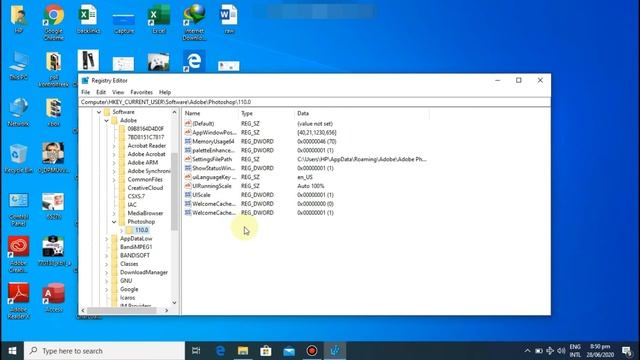Expand the Google key

point(107,289)
